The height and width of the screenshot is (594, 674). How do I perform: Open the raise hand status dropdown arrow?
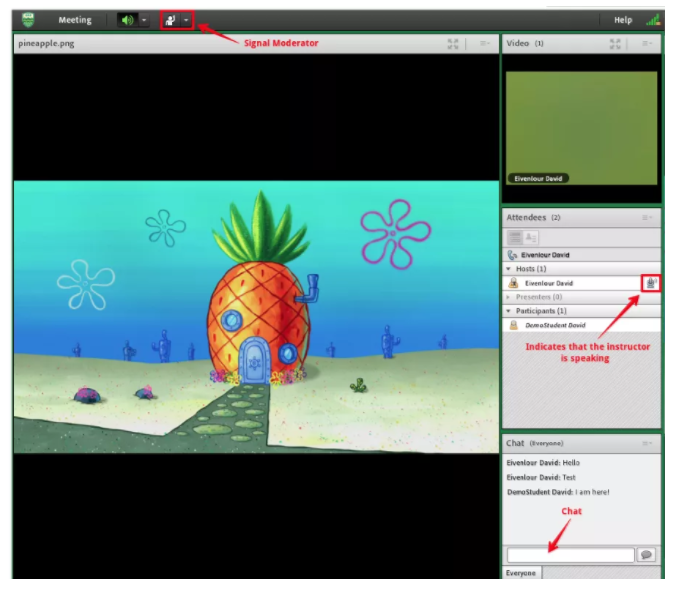(186, 20)
